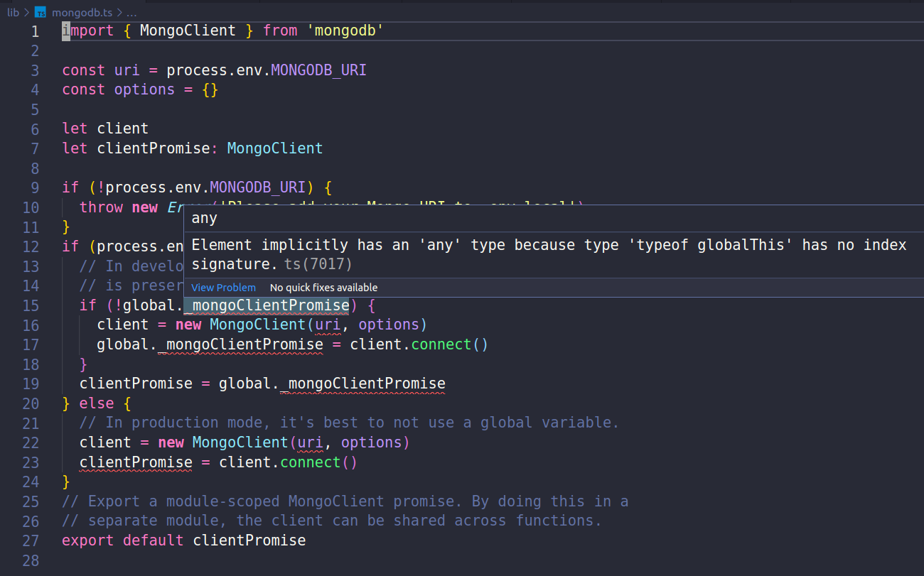Image resolution: width=924 pixels, height=576 pixels.
Task: Click the View Problem link
Action: click(x=223, y=288)
